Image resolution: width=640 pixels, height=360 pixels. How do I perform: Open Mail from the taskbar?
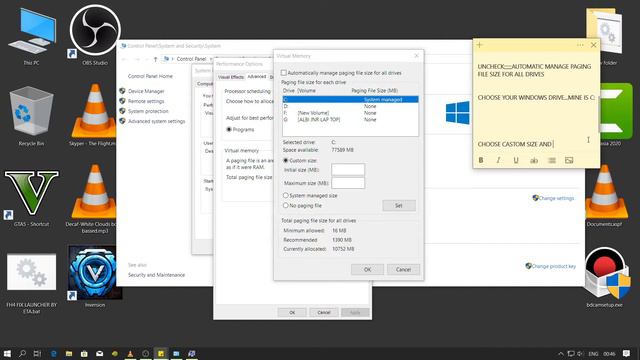pyautogui.click(x=100, y=353)
